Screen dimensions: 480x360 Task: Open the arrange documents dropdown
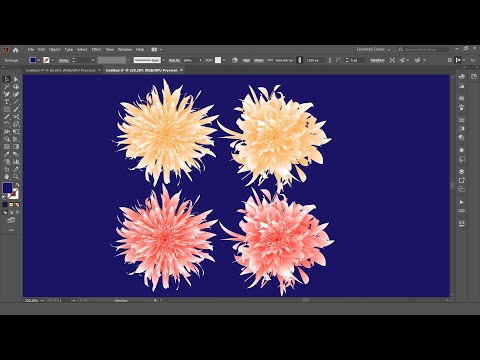point(156,49)
